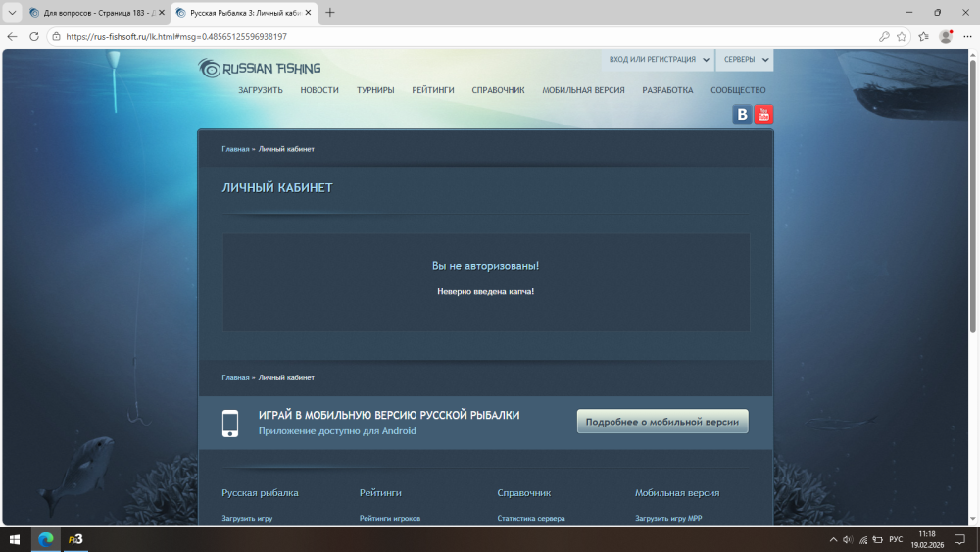This screenshot has width=980, height=552.
Task: Expand the ВХОД ИЛИ РЕГИСТРАЦИЯ dropdown
Action: (x=660, y=60)
